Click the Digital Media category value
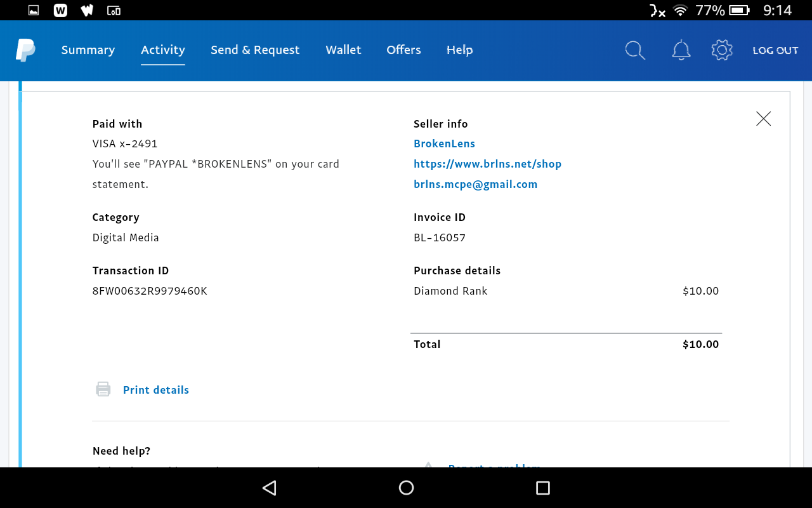Screen dimensions: 812x508 pos(126,237)
